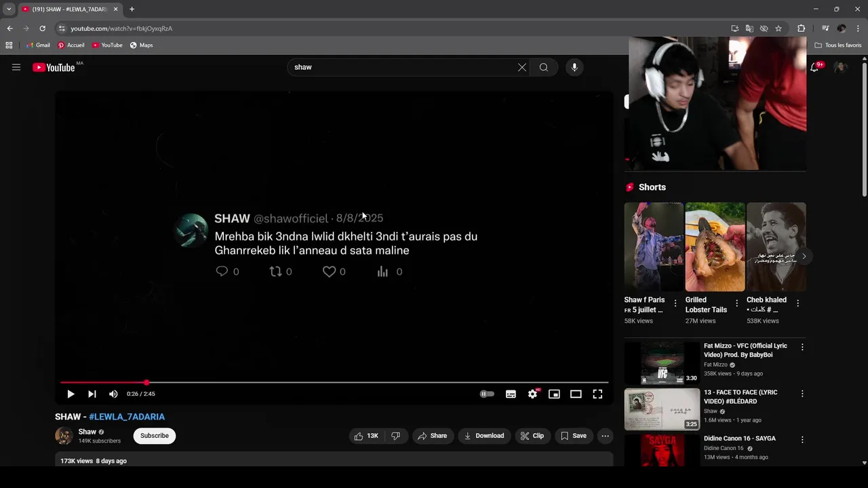The image size is (868, 488).
Task: Mute the video volume speaker icon
Action: pyautogui.click(x=113, y=394)
